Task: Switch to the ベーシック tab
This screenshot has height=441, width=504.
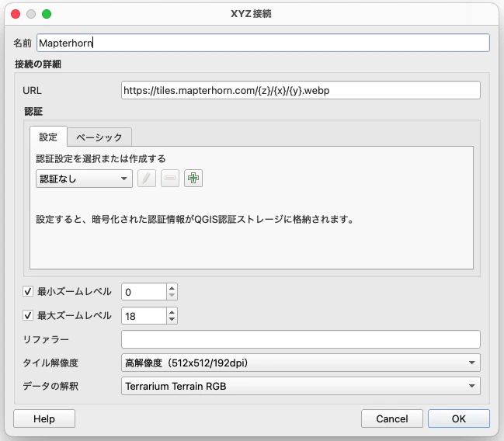Action: coord(99,137)
